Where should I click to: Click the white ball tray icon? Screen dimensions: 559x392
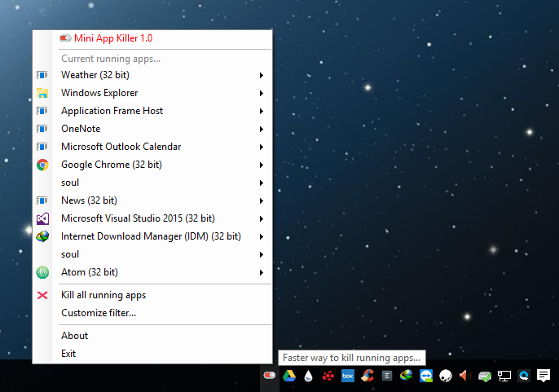pyautogui.click(x=446, y=376)
